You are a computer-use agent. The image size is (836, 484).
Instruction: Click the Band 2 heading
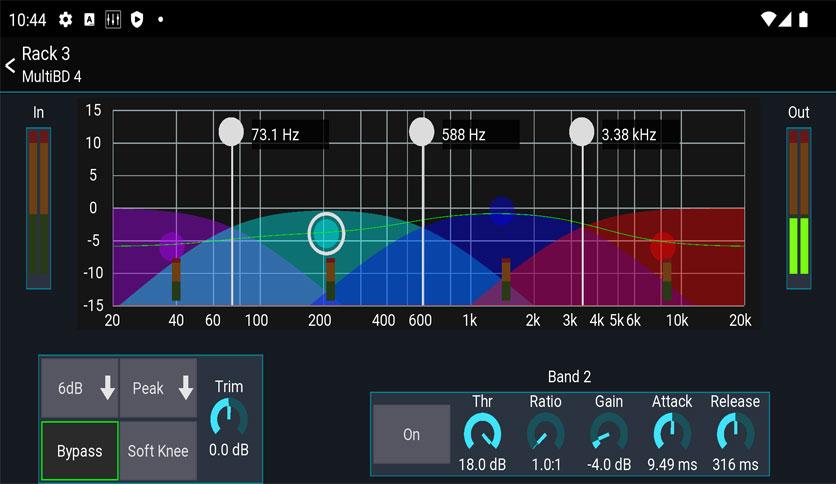tap(569, 377)
